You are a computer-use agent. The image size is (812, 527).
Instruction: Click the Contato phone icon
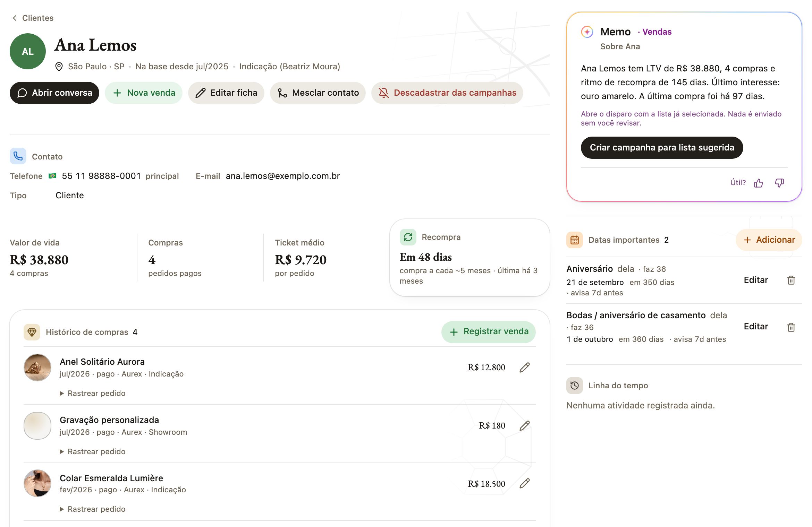pos(18,156)
